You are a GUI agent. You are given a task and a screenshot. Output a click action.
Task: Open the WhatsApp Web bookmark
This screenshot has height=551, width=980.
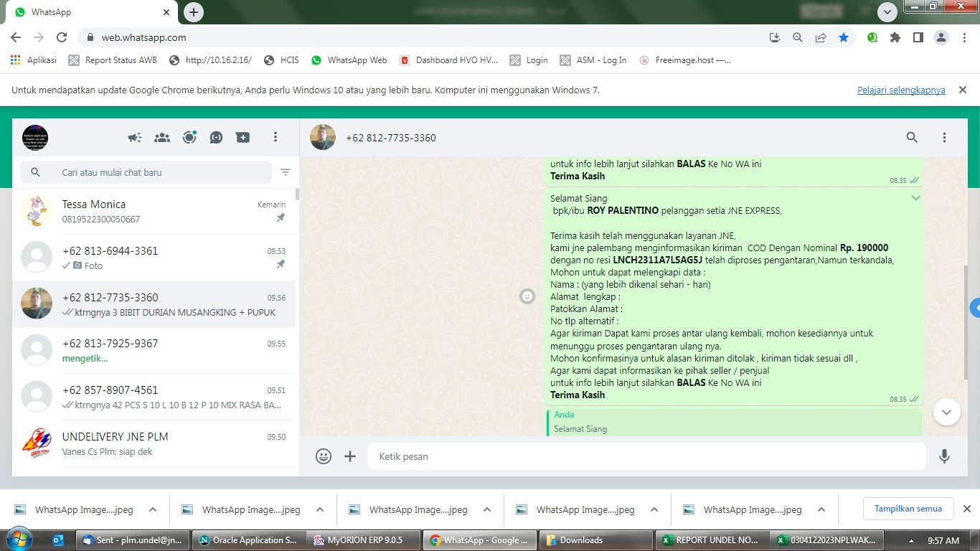click(349, 60)
